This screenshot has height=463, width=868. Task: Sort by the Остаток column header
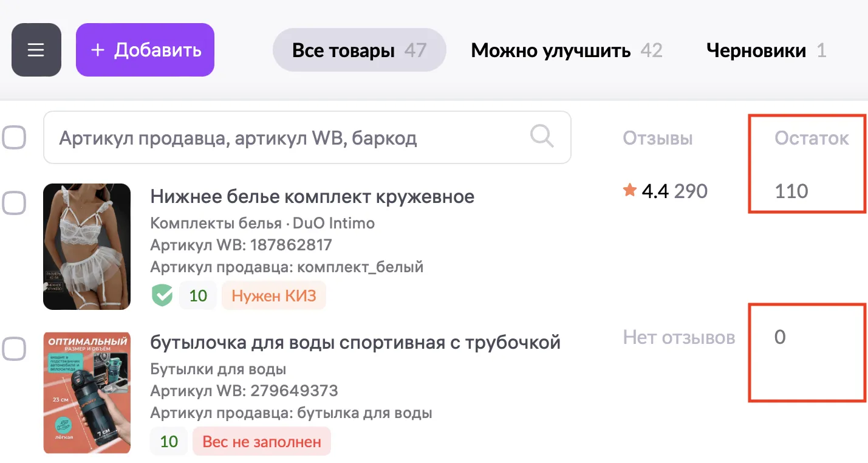click(x=811, y=139)
